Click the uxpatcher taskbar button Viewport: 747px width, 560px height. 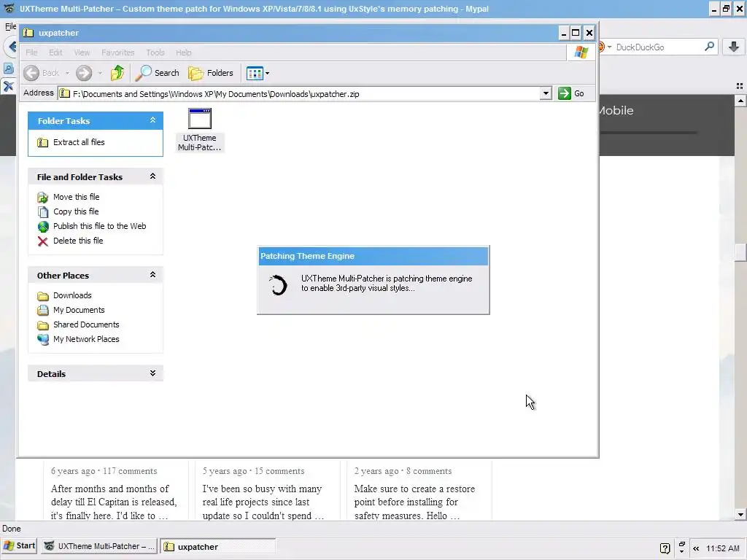217,546
